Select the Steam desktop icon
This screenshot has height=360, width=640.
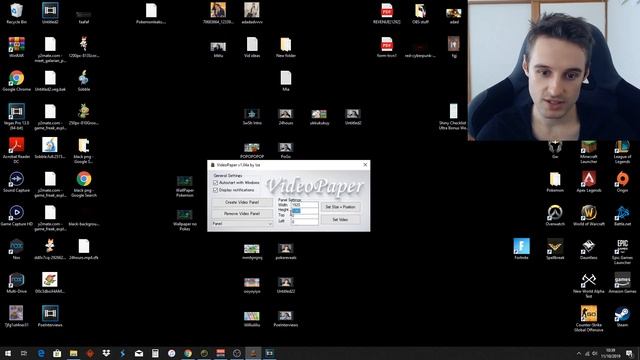tap(622, 316)
